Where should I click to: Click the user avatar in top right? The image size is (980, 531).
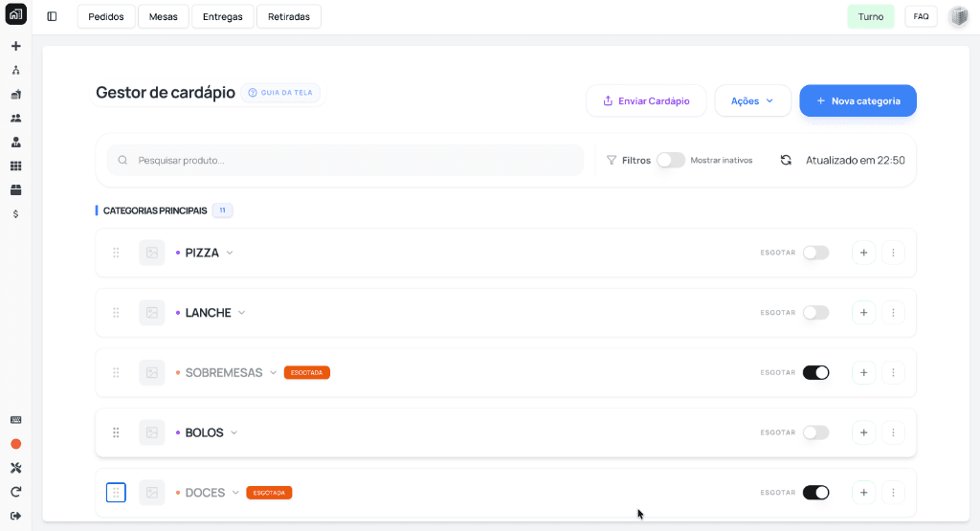point(958,17)
